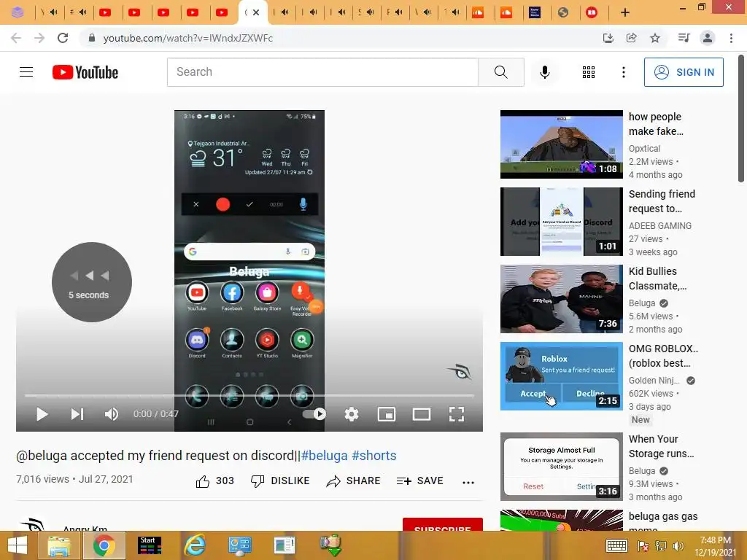Bookmark this page with the star
This screenshot has height=560, width=747.
pyautogui.click(x=655, y=38)
